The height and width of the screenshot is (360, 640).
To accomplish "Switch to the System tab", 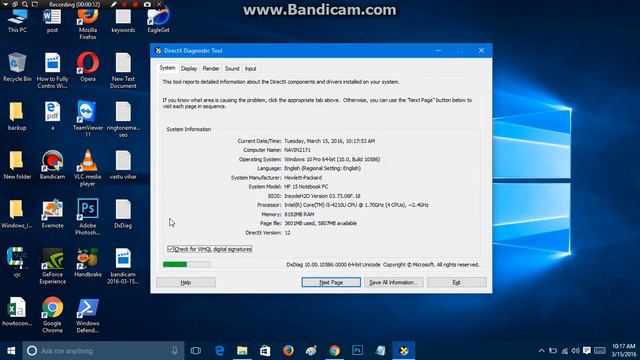I will [167, 68].
